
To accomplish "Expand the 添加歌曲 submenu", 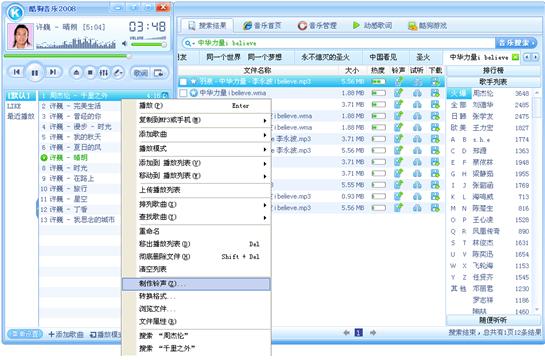I will coord(196,134).
